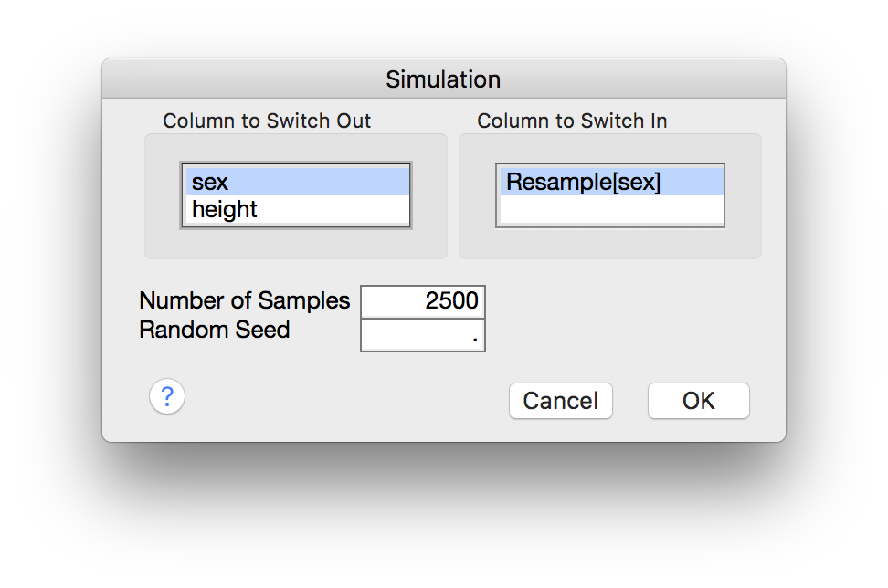Click the blue Help circle at bottom left
Screen dimensions: 888x588
pyautogui.click(x=166, y=396)
